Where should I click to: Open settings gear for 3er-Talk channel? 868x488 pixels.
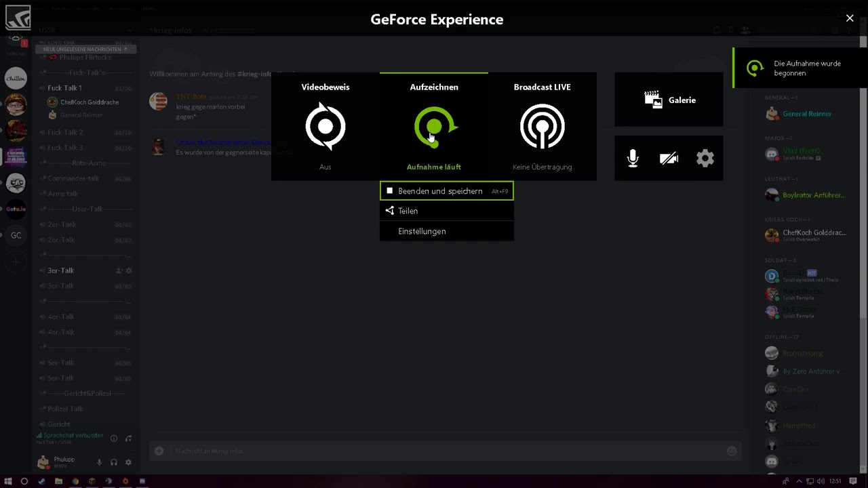coord(129,270)
